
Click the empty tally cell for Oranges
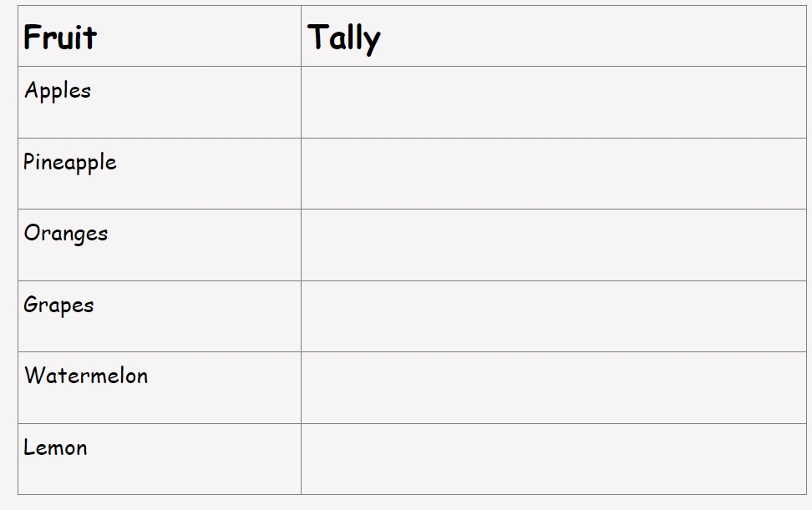[x=554, y=245]
